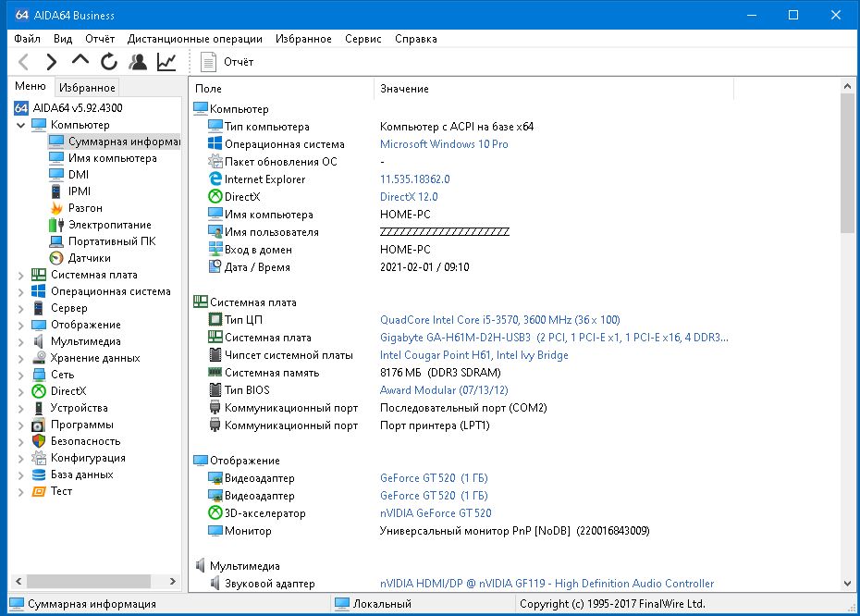Viewport: 860px width, 616px height.
Task: Click the Отчёт report toolbar button
Action: coord(227,62)
